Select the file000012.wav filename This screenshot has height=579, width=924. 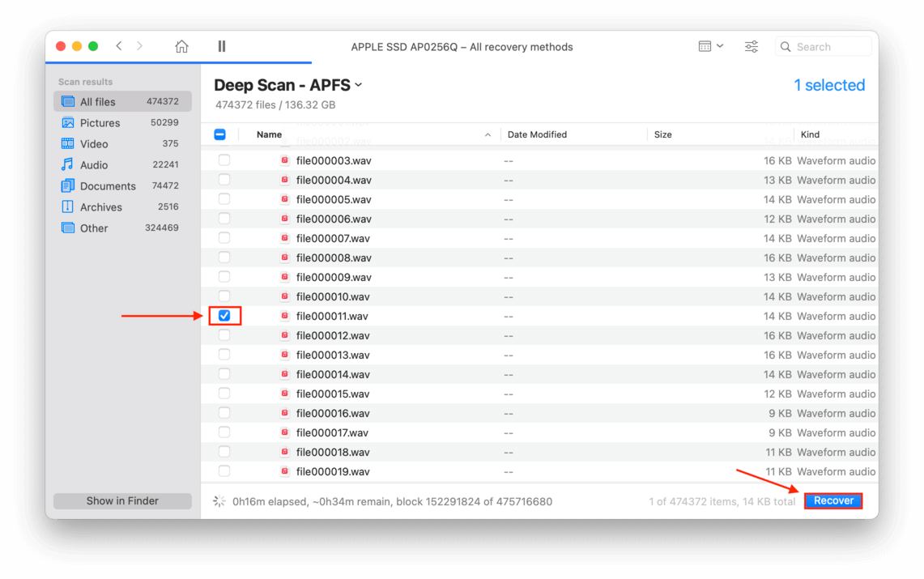333,336
